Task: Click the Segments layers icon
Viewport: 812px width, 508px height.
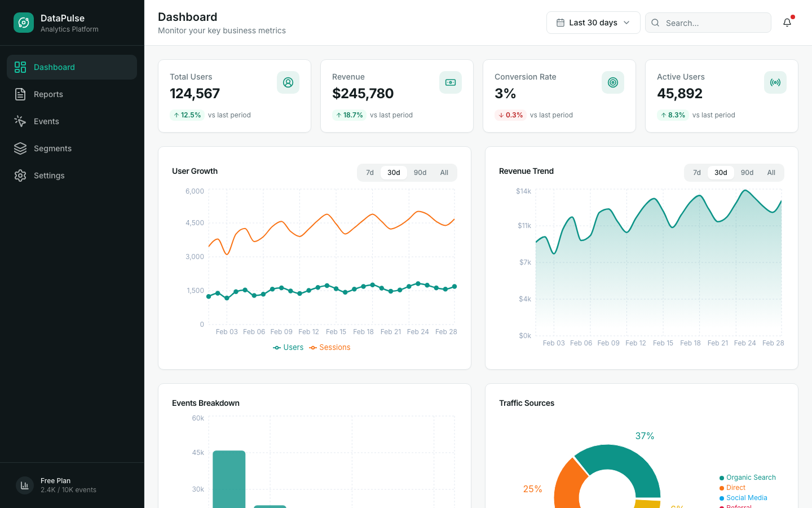Action: coord(20,148)
